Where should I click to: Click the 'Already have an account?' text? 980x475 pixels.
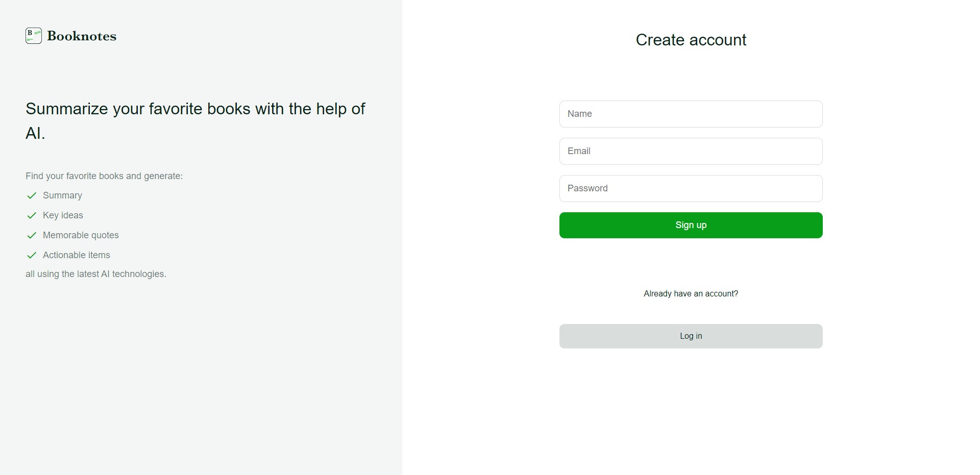pos(691,293)
